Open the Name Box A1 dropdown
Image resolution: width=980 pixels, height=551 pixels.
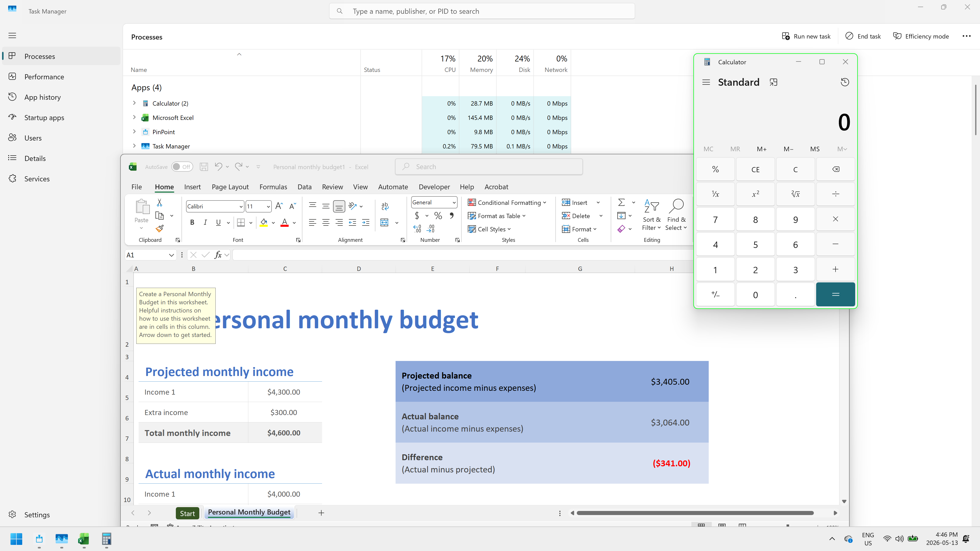[x=171, y=255]
